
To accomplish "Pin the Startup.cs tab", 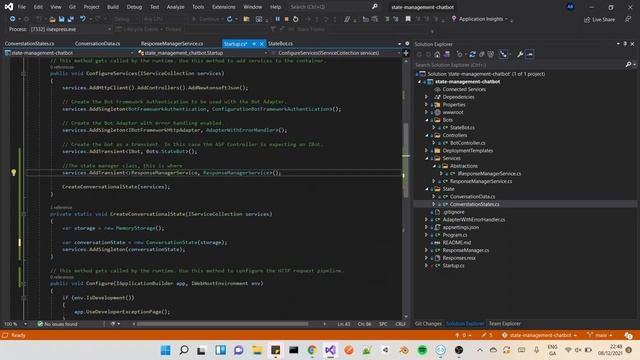I will [x=253, y=44].
